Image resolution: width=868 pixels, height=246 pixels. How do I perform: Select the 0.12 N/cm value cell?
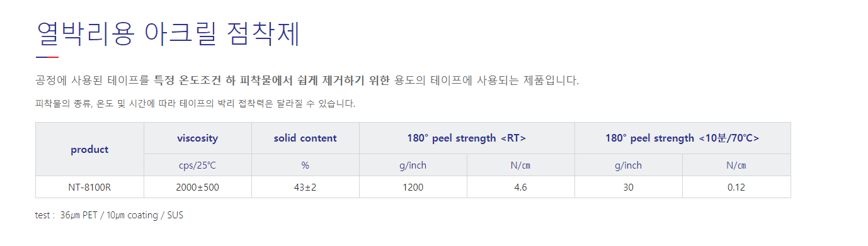click(x=736, y=187)
